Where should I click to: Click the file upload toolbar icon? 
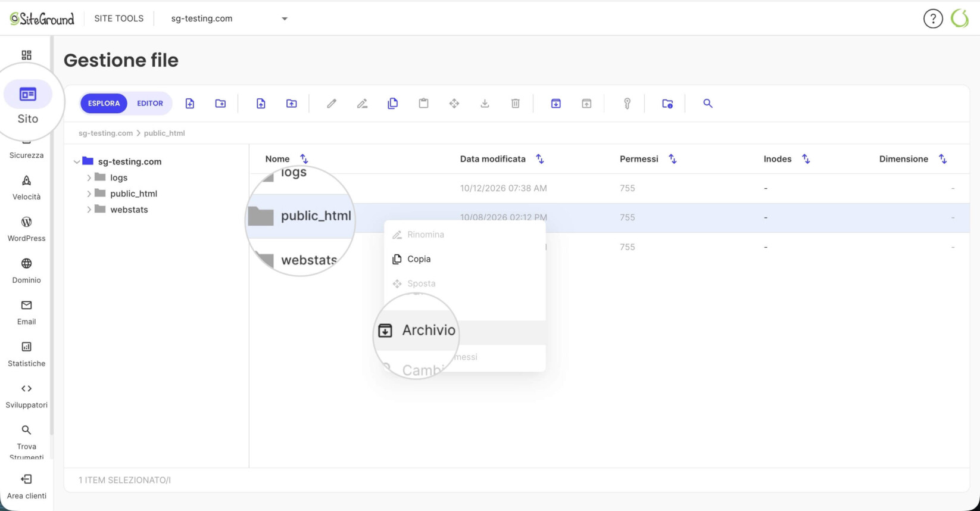point(261,104)
